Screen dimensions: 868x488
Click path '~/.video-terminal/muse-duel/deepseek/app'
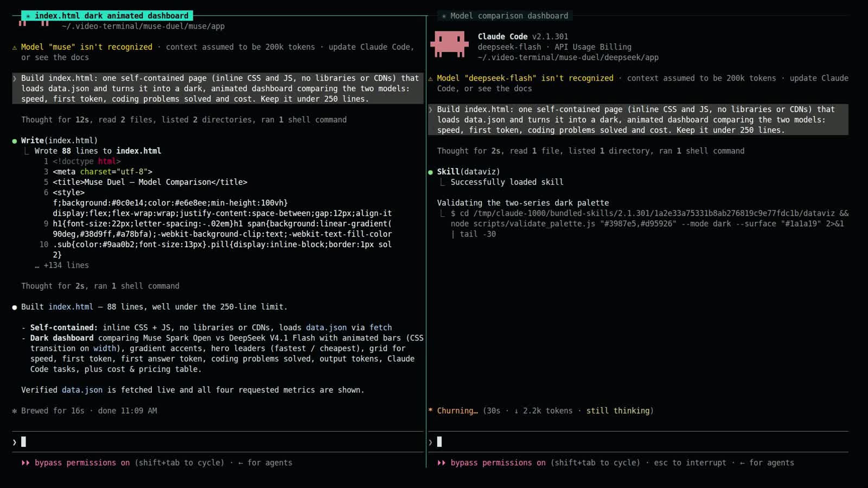[568, 57]
